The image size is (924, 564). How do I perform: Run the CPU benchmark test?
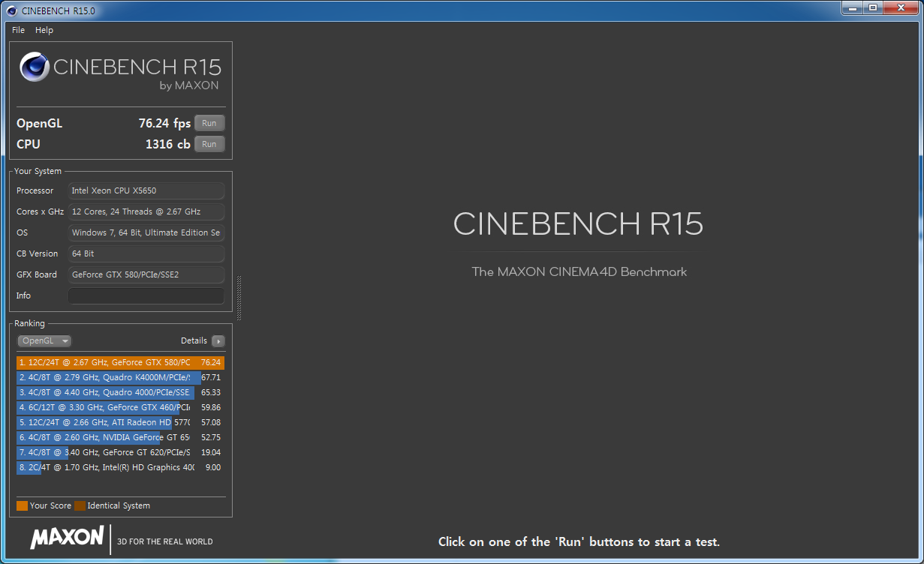coord(209,144)
